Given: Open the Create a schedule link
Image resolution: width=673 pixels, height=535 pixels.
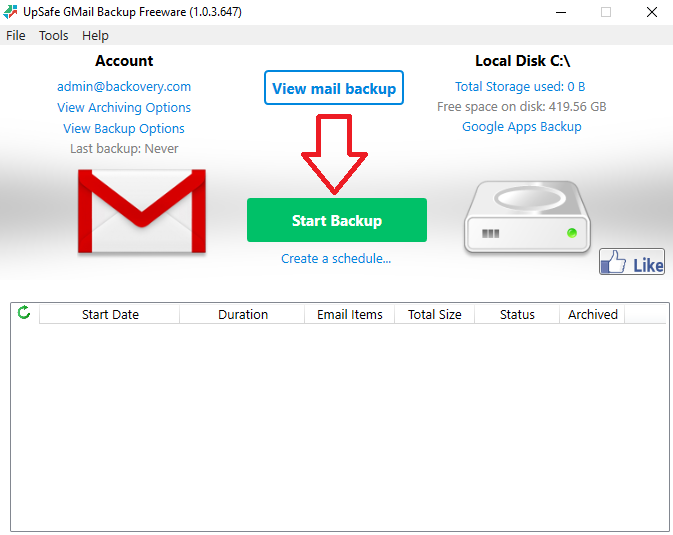Looking at the screenshot, I should [x=336, y=258].
